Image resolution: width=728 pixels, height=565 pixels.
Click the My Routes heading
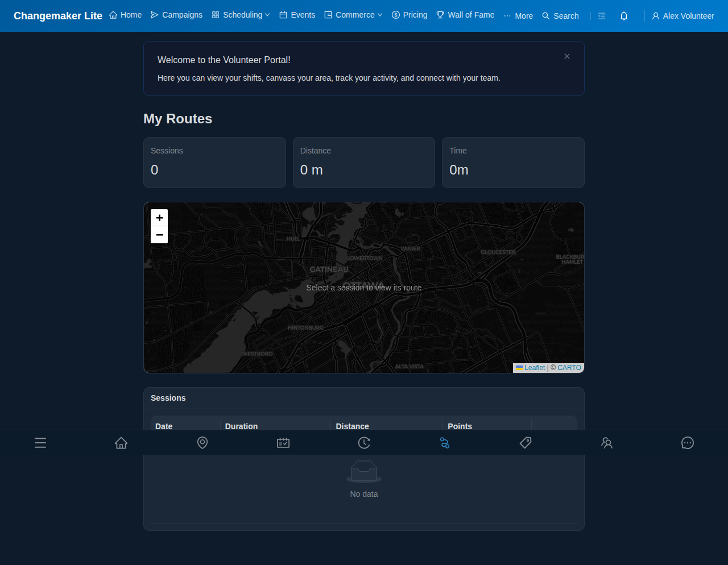tap(177, 119)
